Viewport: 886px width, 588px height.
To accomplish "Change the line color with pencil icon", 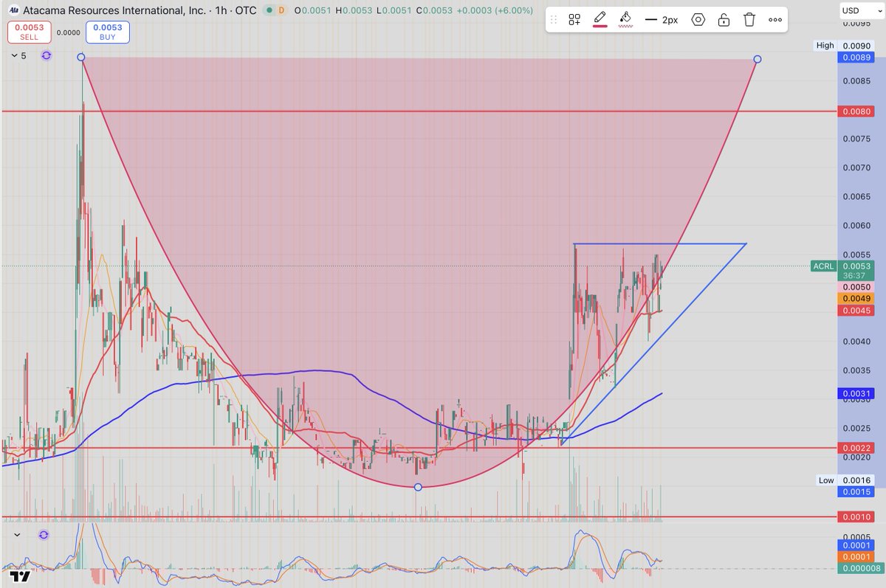I will (x=600, y=18).
